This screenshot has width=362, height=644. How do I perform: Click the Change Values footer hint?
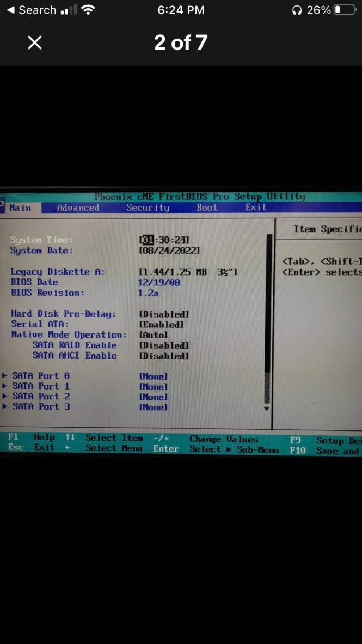tap(224, 439)
